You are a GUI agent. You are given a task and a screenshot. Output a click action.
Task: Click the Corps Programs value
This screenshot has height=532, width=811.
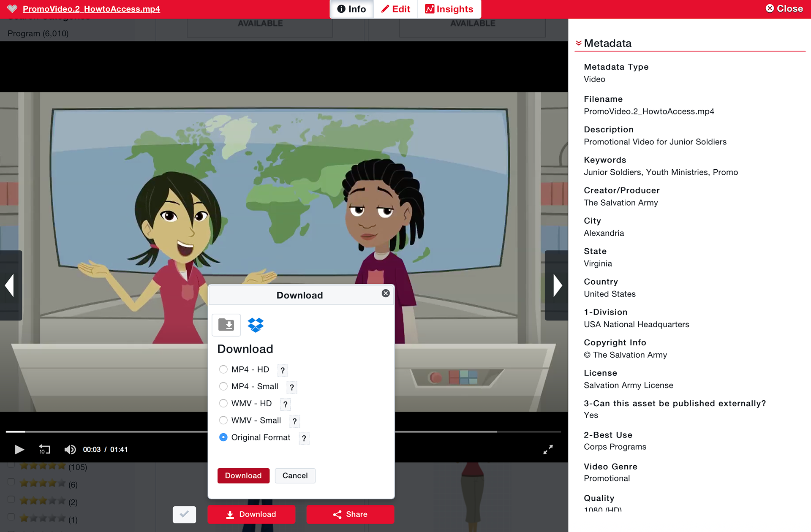click(x=615, y=447)
